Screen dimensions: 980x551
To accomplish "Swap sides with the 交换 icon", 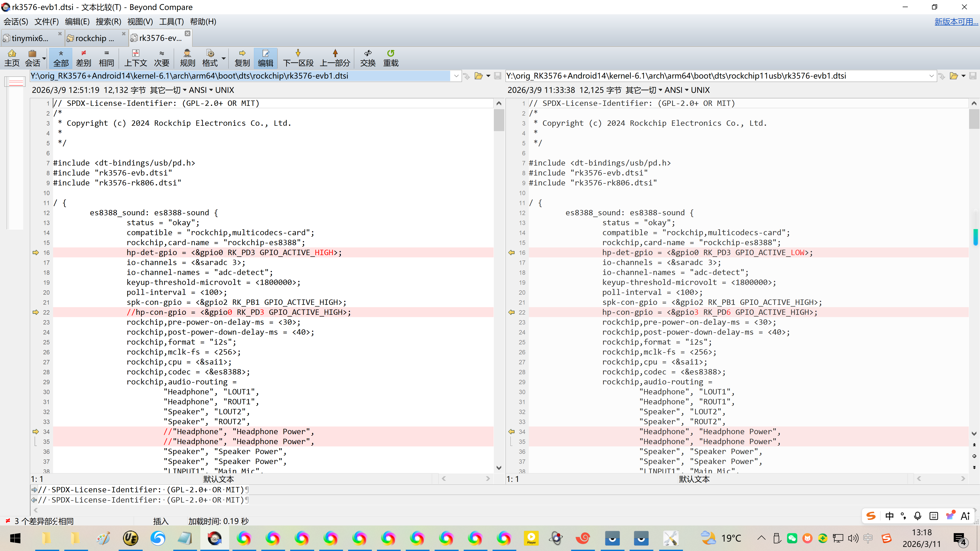I will pyautogui.click(x=367, y=58).
